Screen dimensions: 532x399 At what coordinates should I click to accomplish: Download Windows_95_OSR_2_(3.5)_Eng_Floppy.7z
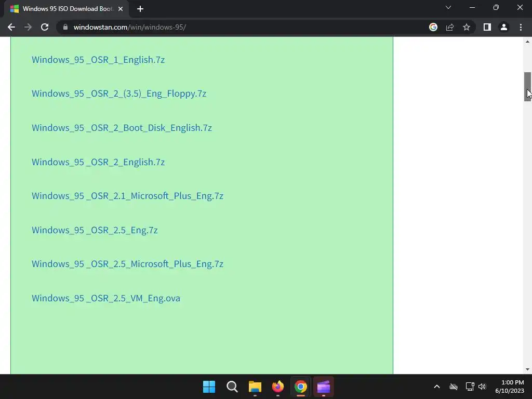[119, 94]
